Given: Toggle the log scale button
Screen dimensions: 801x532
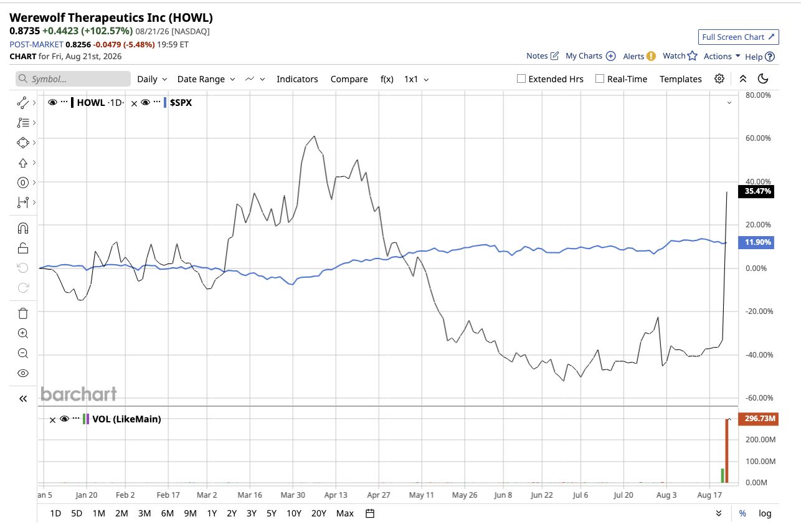Looking at the screenshot, I should coord(765,513).
